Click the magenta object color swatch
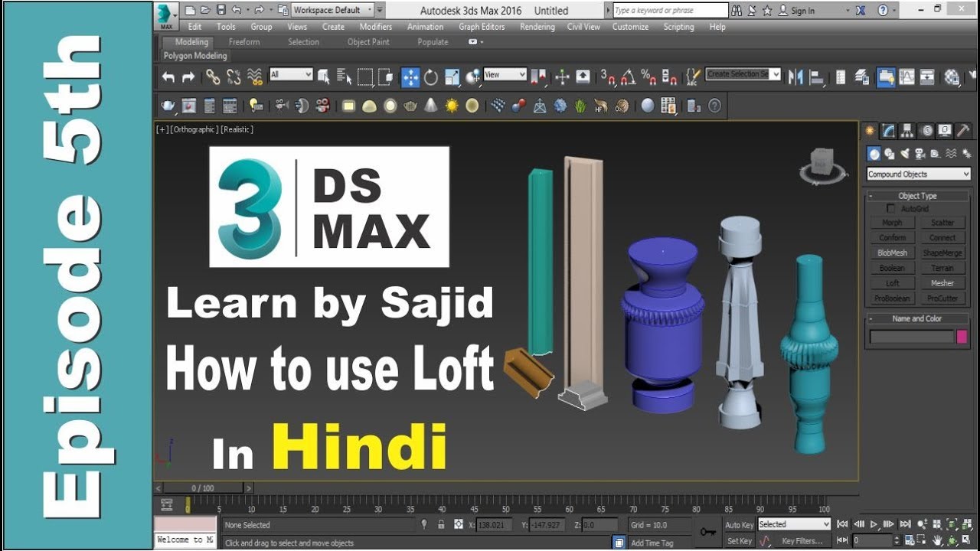Image resolution: width=980 pixels, height=551 pixels. coord(962,337)
